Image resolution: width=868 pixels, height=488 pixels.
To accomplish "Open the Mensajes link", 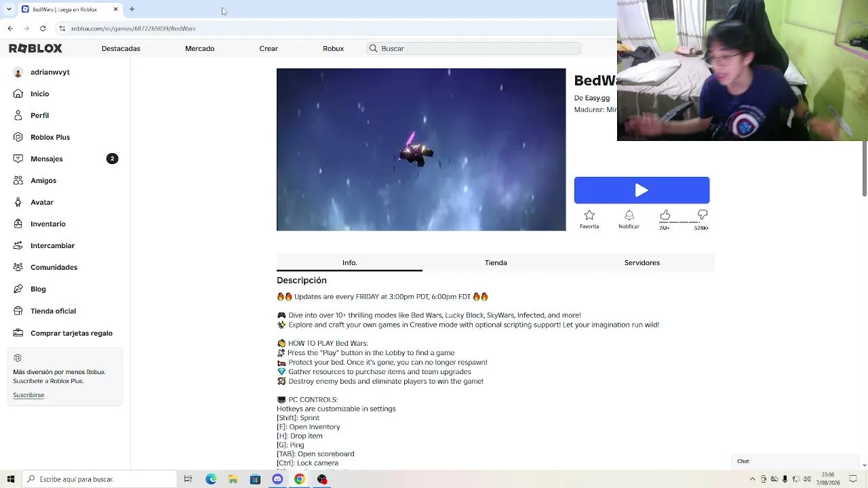I will [46, 159].
